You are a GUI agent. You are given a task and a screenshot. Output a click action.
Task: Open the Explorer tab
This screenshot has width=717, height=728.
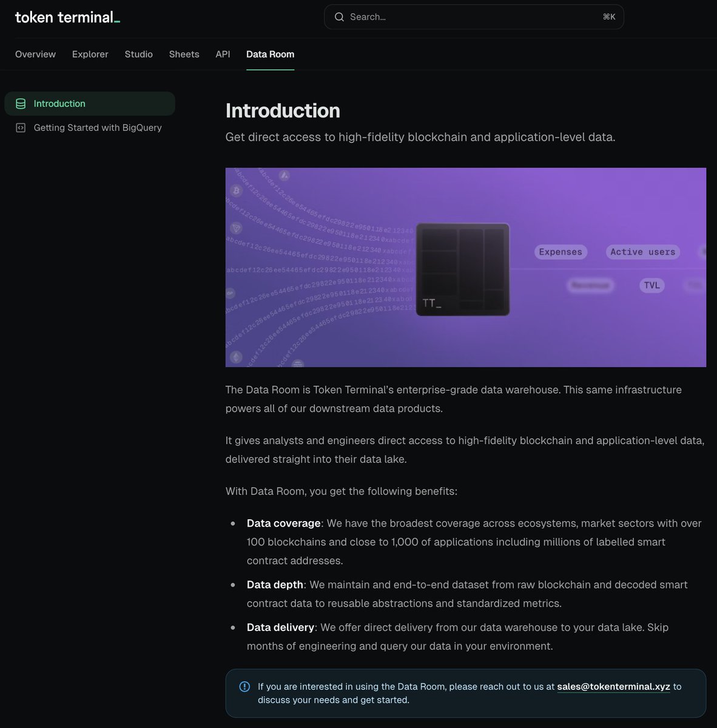click(x=90, y=54)
